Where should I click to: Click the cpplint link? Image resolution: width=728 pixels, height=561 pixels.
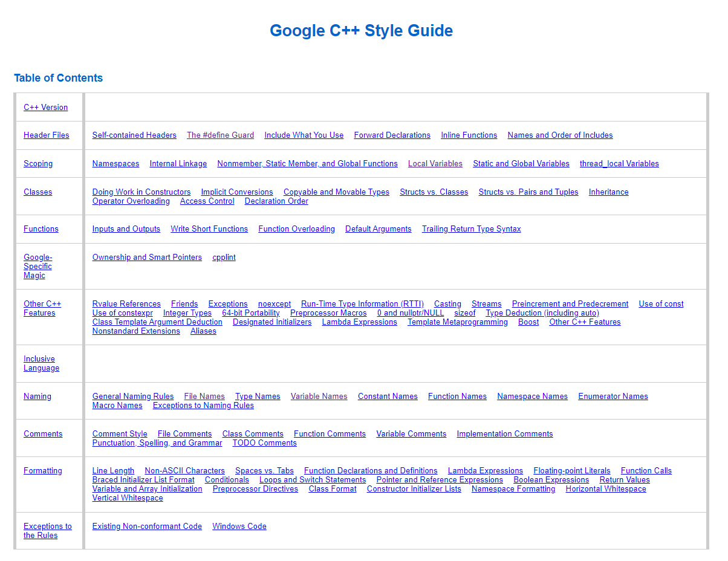pos(224,258)
